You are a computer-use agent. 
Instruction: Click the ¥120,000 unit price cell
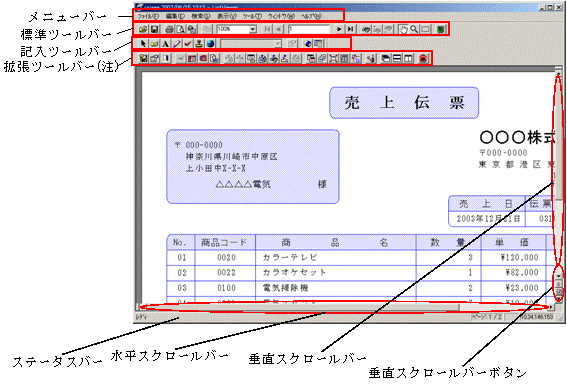point(513,257)
